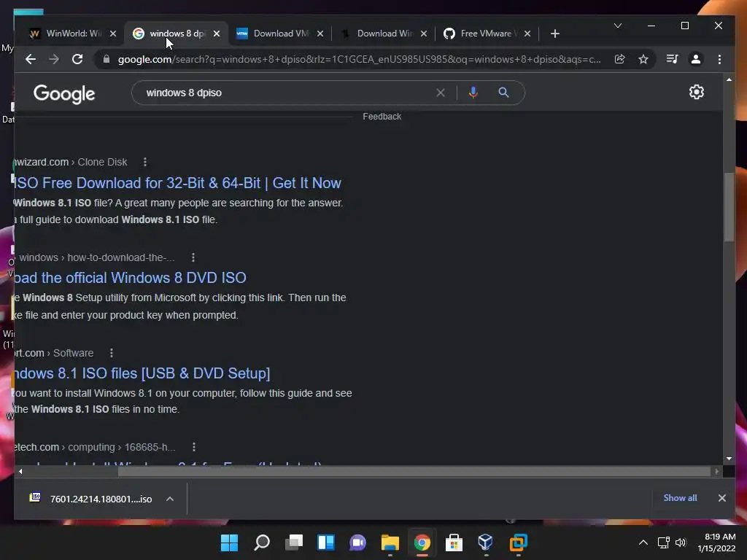
Task: Close the downloads bar
Action: (722, 498)
